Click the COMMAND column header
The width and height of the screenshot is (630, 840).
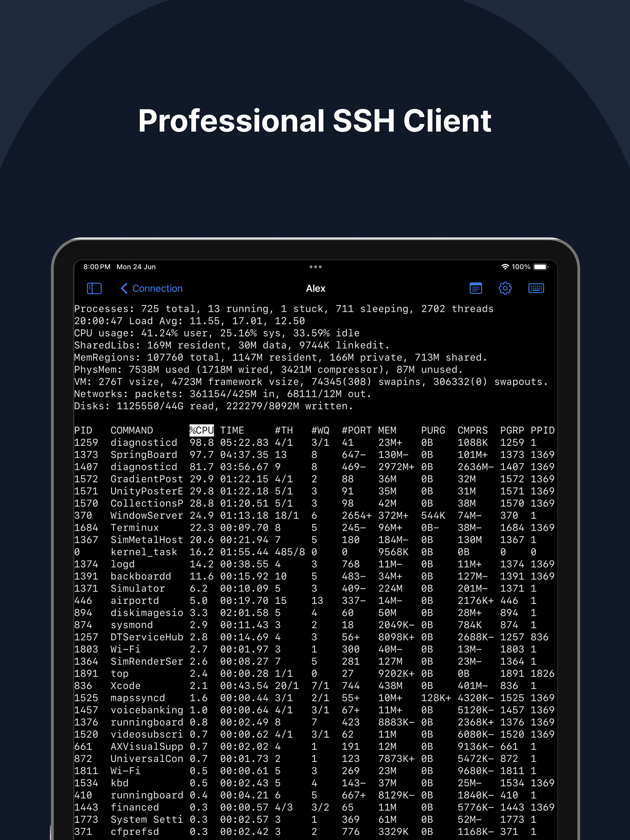pos(132,430)
